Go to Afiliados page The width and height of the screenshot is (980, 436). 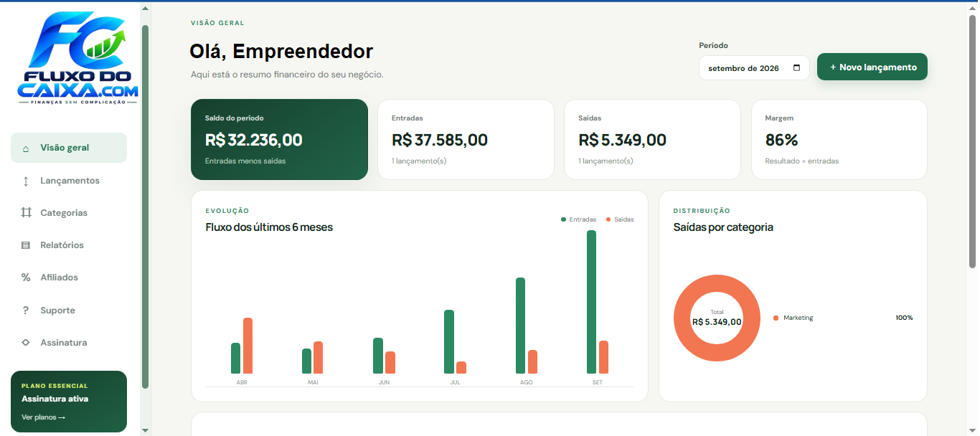[x=69, y=278]
